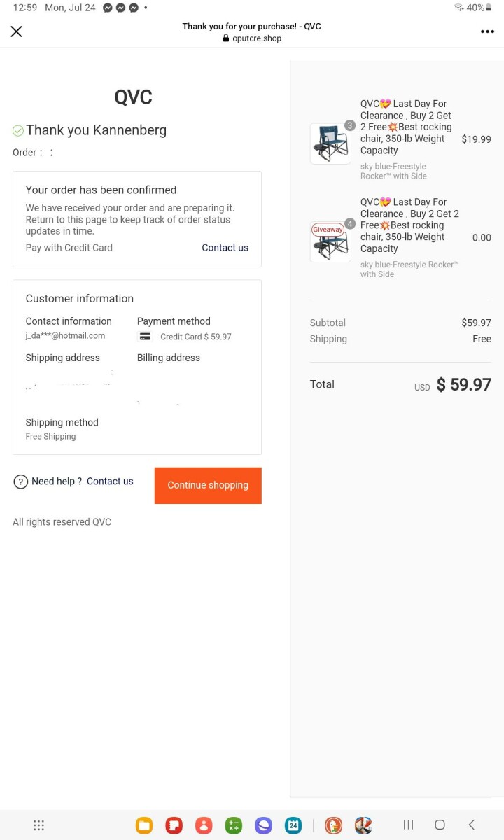Tap the Back navigation arrow
The width and height of the screenshot is (504, 840).
pos(471,825)
